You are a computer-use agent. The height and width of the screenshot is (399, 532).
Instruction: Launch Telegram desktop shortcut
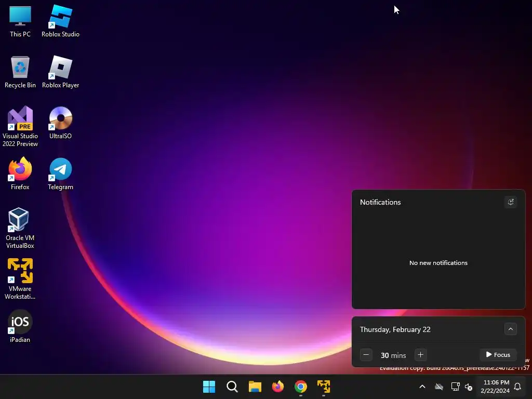pyautogui.click(x=60, y=174)
